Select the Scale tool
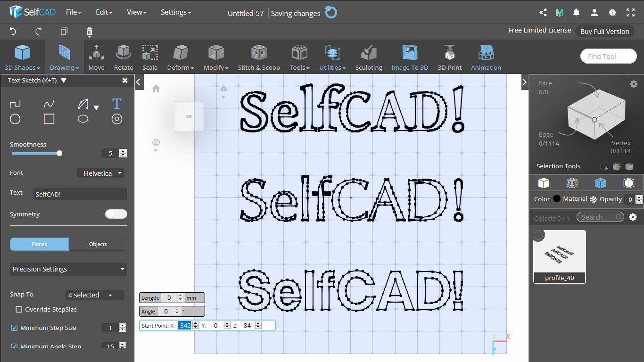 (150, 57)
